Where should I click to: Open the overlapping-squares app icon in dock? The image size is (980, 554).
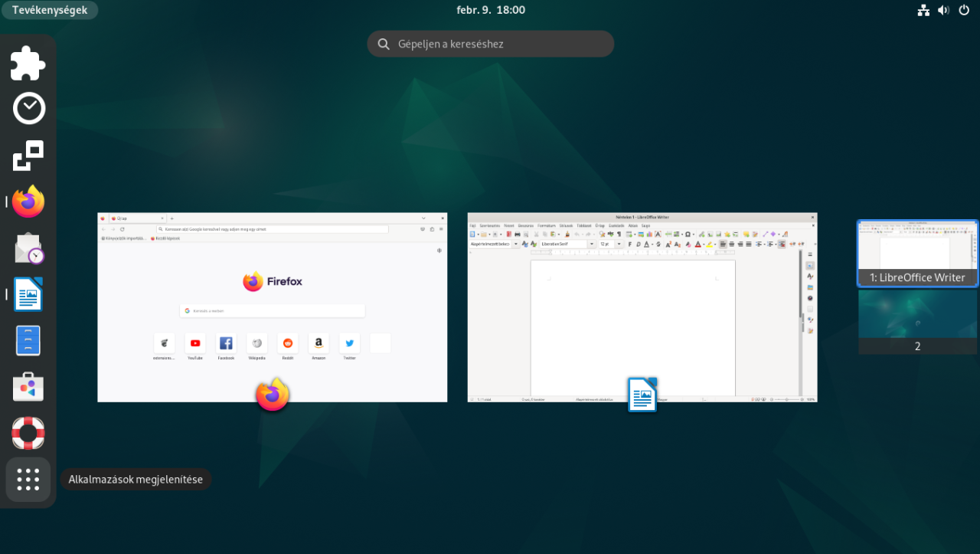coord(28,156)
